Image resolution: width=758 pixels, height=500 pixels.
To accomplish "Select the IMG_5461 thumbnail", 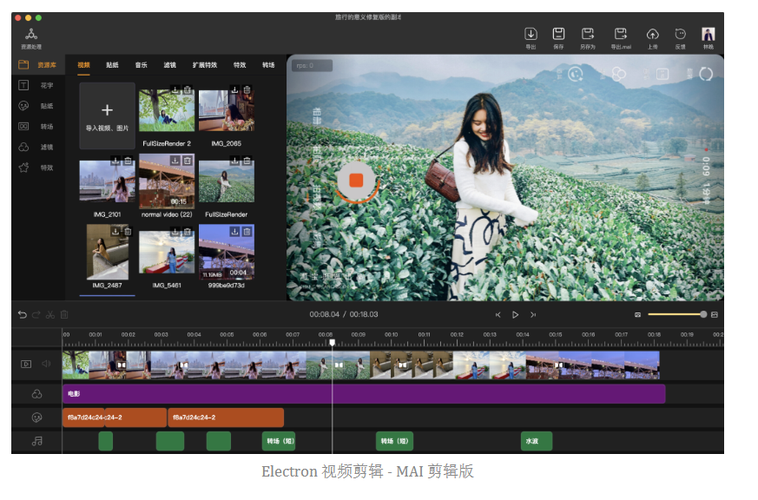I will click(167, 252).
